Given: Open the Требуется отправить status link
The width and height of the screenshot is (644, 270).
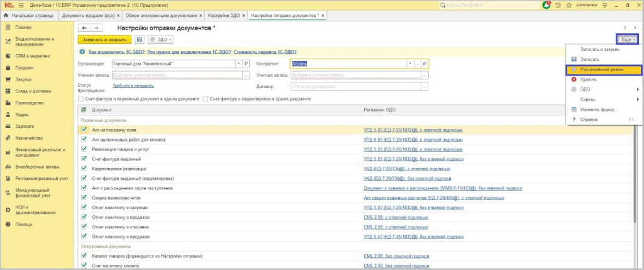Looking at the screenshot, I should (x=133, y=85).
